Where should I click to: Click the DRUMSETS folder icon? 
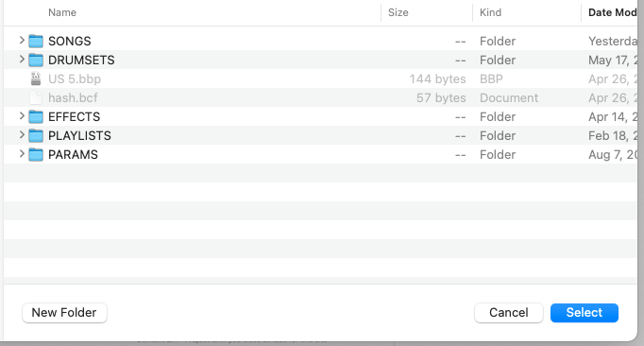click(36, 60)
